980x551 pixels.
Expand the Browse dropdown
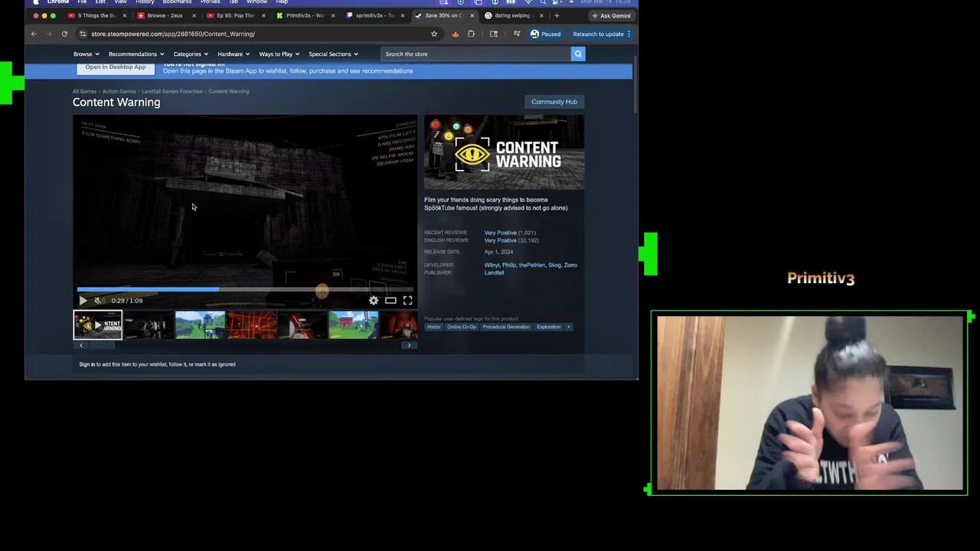click(86, 54)
